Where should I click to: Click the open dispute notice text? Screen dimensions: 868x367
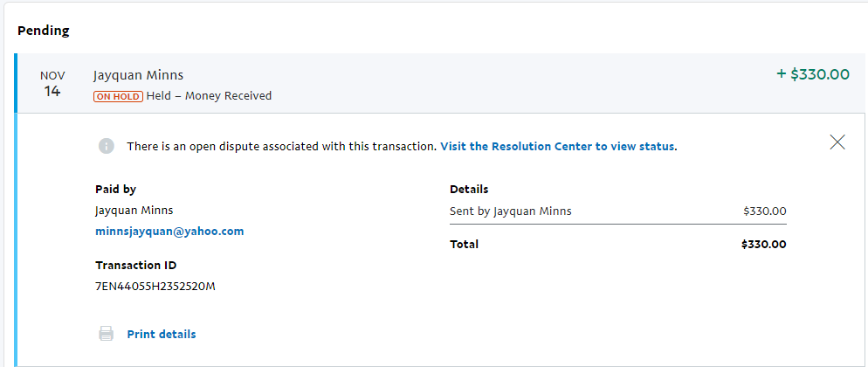281,147
